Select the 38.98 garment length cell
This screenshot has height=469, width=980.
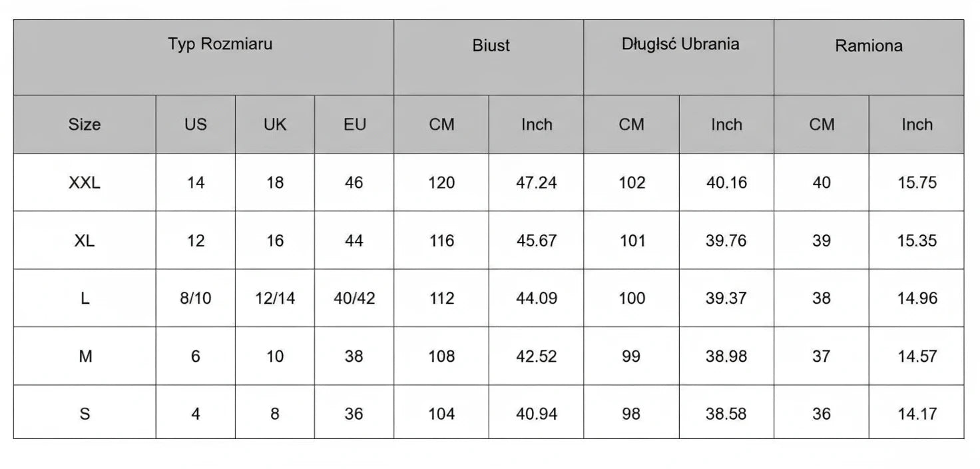click(x=726, y=356)
